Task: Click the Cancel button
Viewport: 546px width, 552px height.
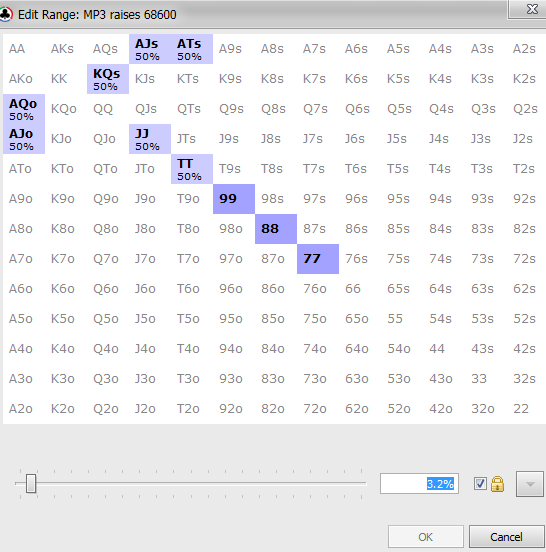Action: click(x=506, y=537)
